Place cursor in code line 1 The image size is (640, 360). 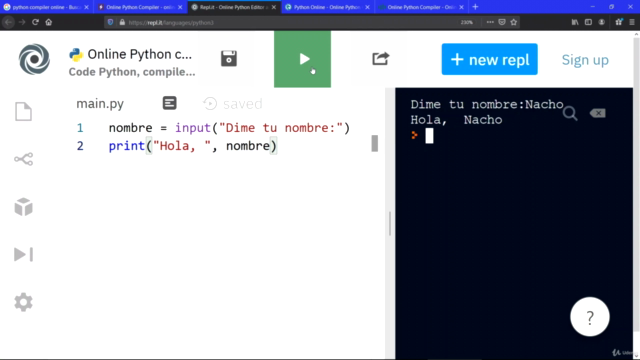[x=229, y=128]
